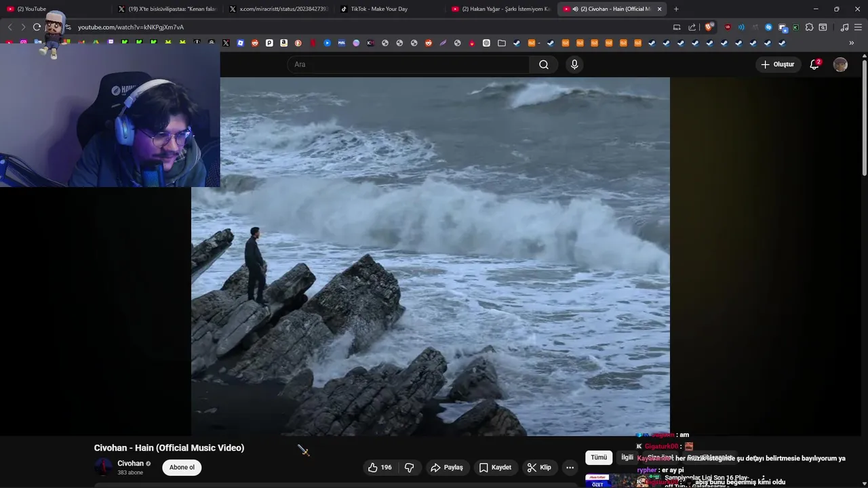Click the 'Oluştur' create button

coord(778,64)
